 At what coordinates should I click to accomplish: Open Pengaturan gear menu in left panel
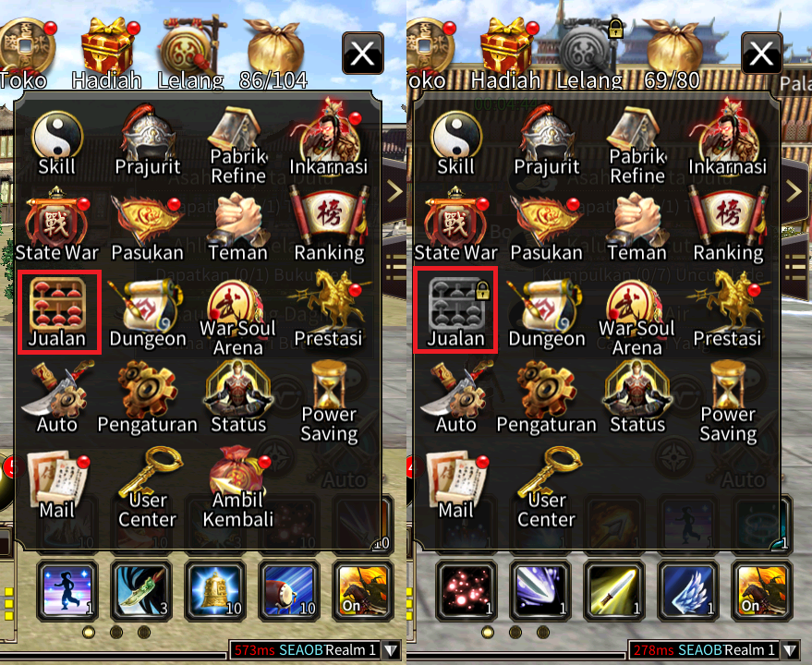tap(148, 398)
